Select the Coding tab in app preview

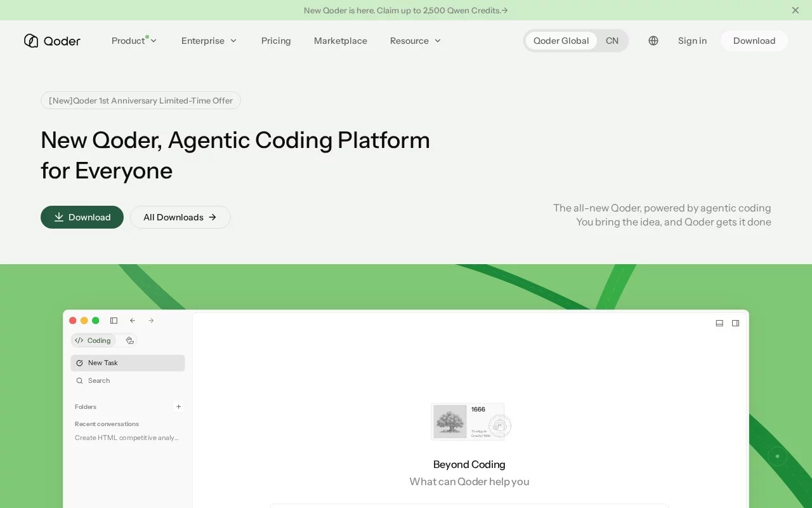click(93, 340)
